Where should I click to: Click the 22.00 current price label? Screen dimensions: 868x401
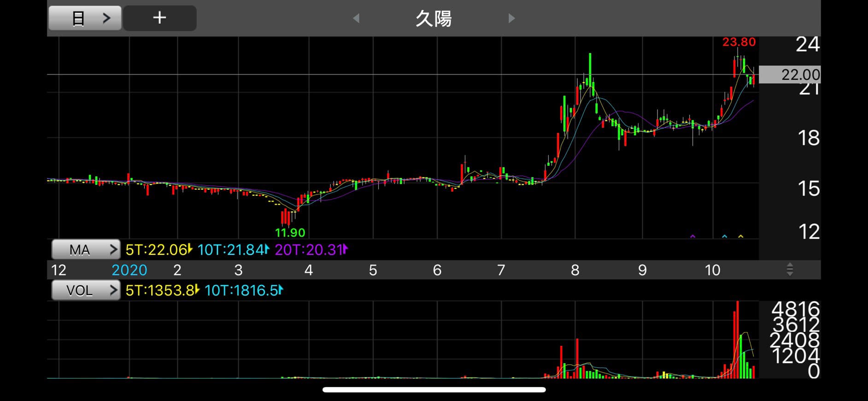[x=790, y=75]
